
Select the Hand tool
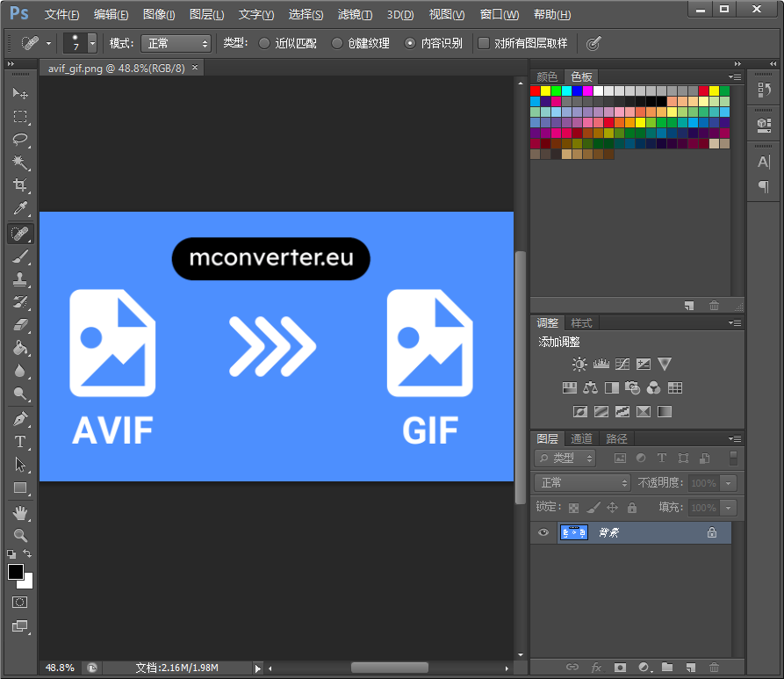point(20,512)
